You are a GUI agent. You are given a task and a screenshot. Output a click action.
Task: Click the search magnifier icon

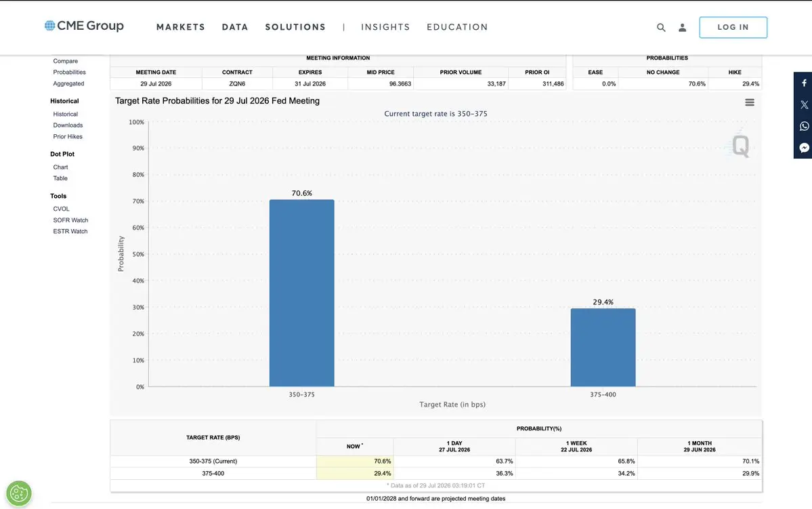[661, 28]
